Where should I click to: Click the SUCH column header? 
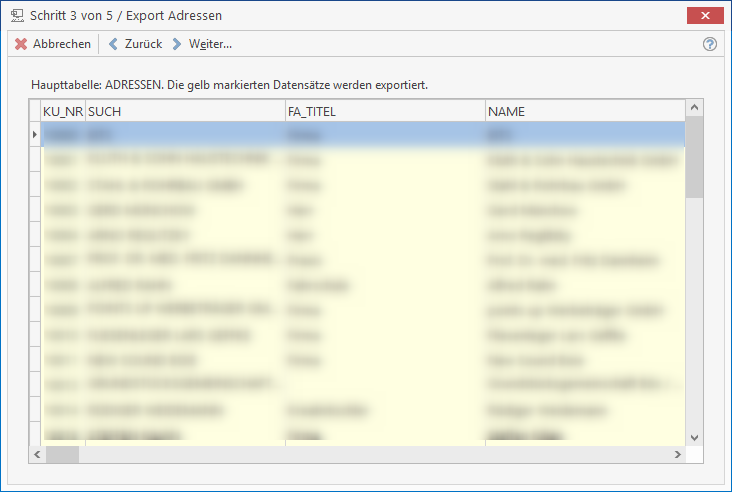pos(185,111)
